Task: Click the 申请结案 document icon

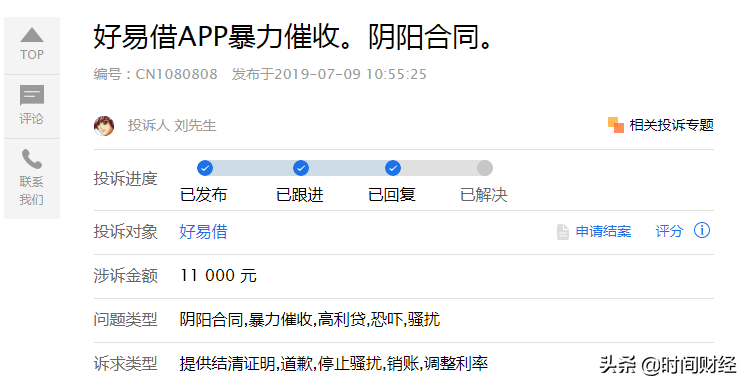Action: [x=563, y=232]
